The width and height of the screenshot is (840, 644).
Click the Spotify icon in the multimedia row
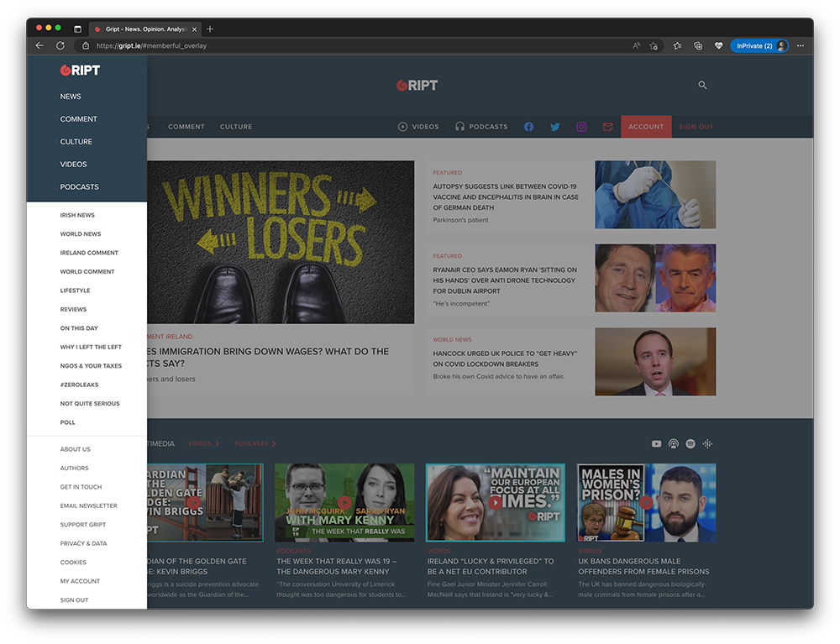point(690,443)
